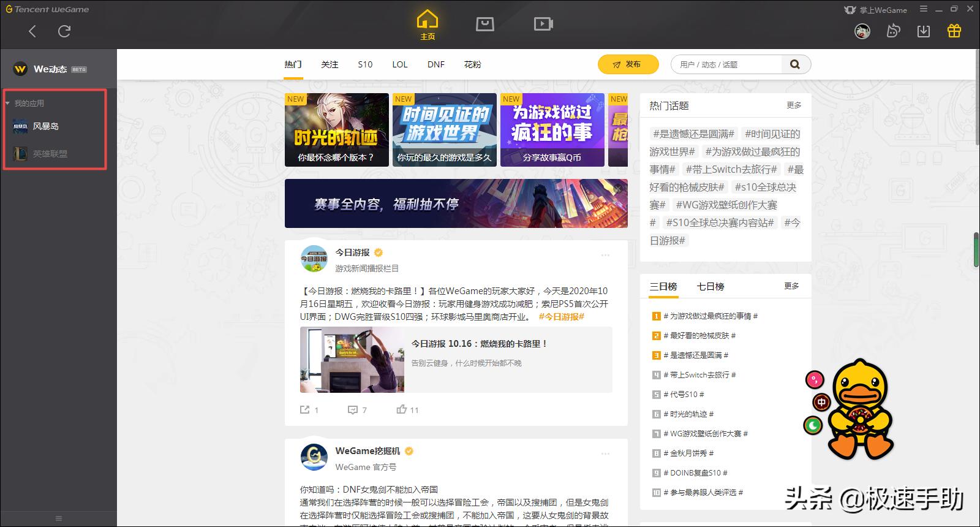This screenshot has height=527, width=980.
Task: Open the video live icon in top navigation
Action: (543, 24)
